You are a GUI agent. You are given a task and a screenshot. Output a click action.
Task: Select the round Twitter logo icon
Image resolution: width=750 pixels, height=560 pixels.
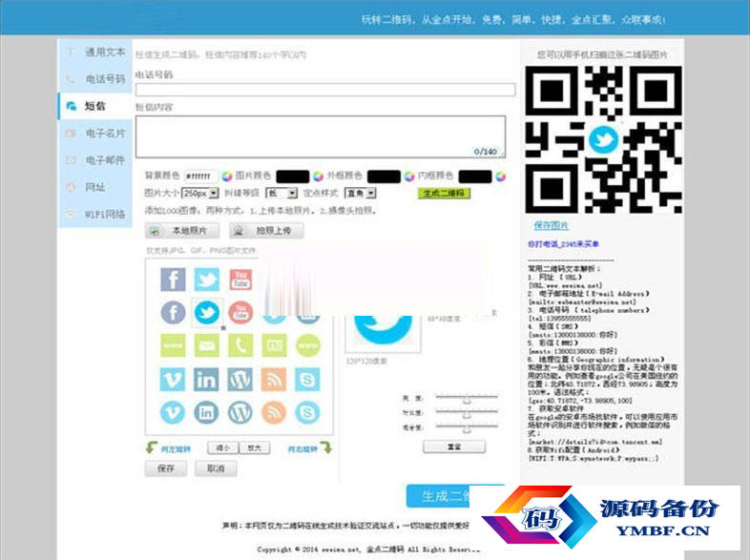pyautogui.click(x=207, y=313)
